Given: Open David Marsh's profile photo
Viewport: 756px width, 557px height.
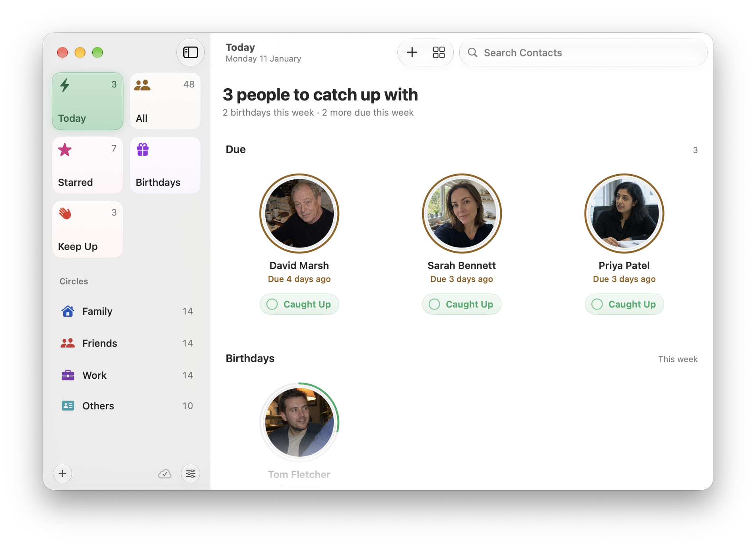Looking at the screenshot, I should (x=299, y=213).
